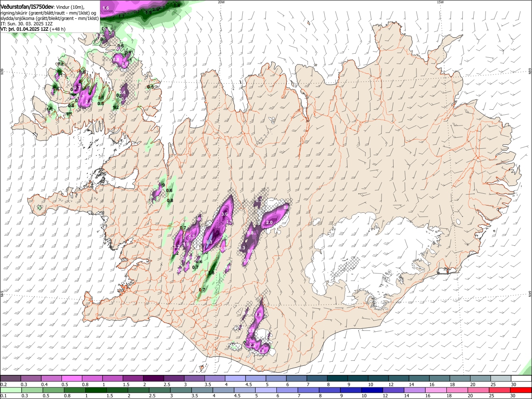Choose the slate blue 6 swatch in upper legend row
This screenshot has width=532, height=399.
[x=296, y=379]
